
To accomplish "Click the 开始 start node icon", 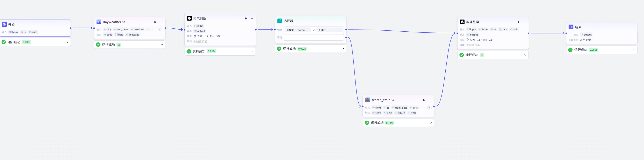I will click(x=4, y=24).
